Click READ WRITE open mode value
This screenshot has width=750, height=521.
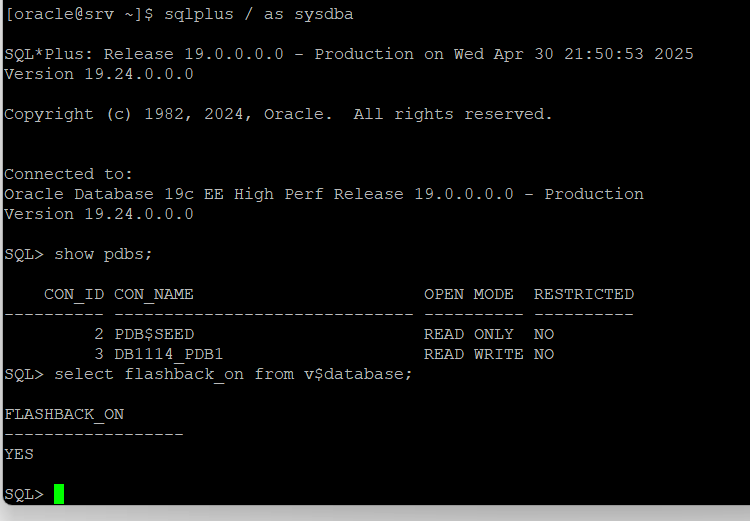[x=474, y=354]
